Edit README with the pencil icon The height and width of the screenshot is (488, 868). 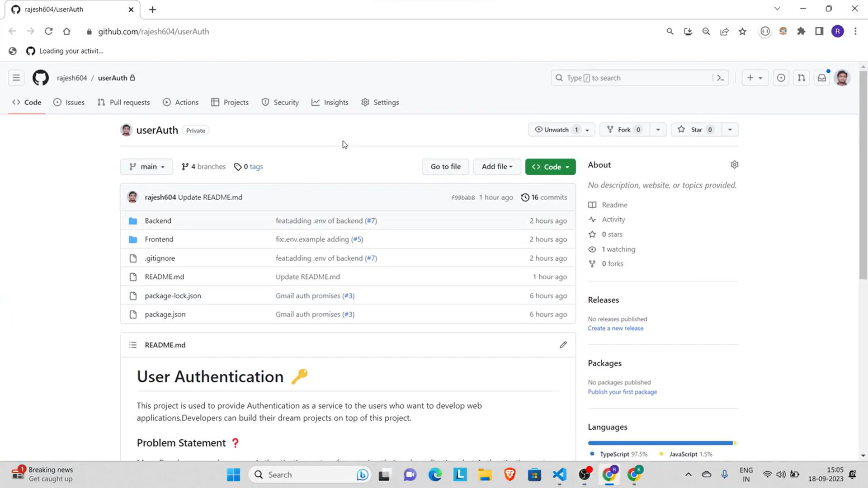point(563,345)
